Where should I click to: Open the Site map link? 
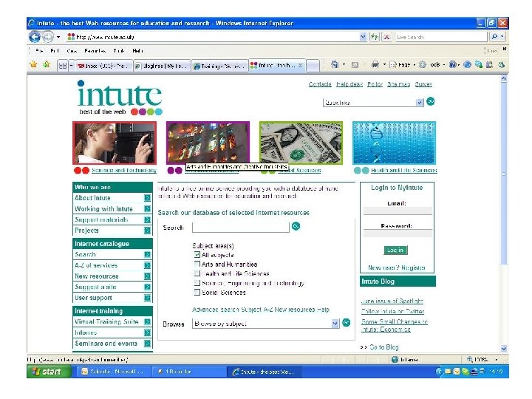click(x=399, y=84)
